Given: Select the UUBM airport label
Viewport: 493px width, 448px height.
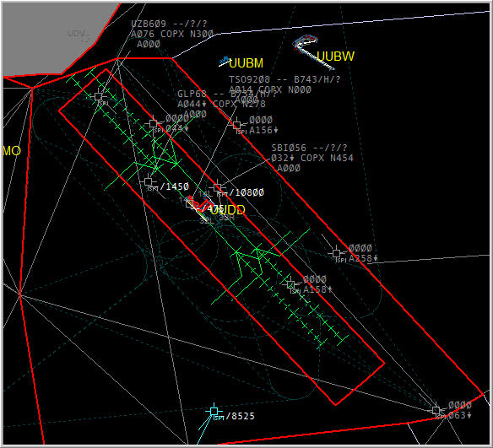Looking at the screenshot, I should pyautogui.click(x=246, y=63).
